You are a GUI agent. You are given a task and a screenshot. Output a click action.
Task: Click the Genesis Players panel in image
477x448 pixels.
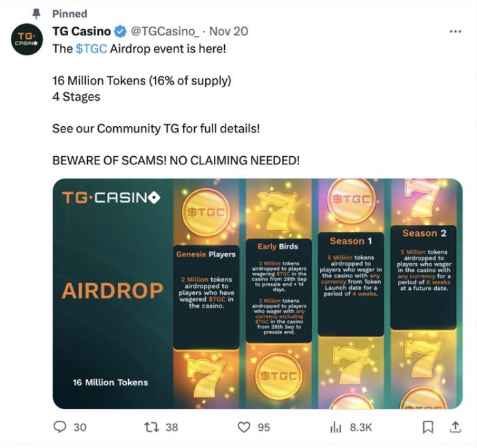coord(206,297)
